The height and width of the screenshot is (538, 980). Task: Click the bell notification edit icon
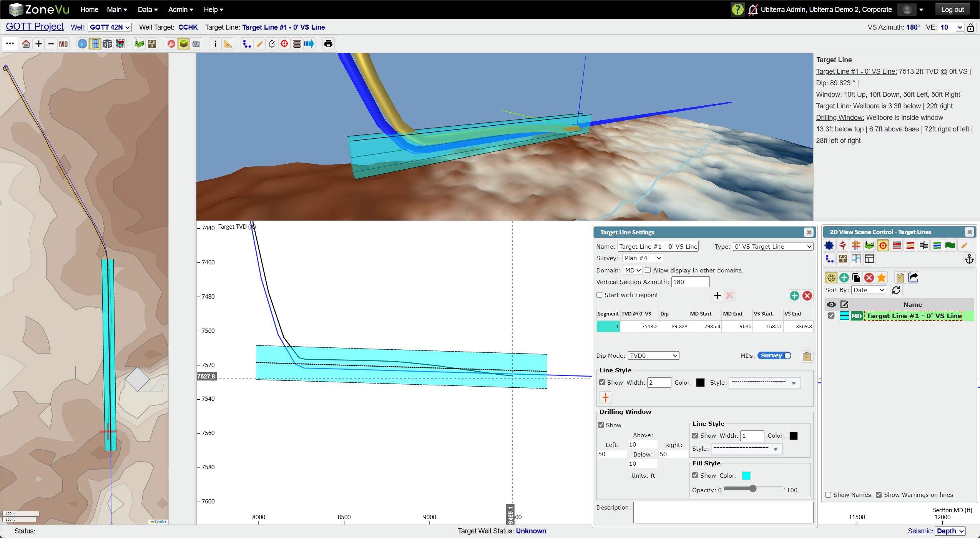pyautogui.click(x=272, y=44)
